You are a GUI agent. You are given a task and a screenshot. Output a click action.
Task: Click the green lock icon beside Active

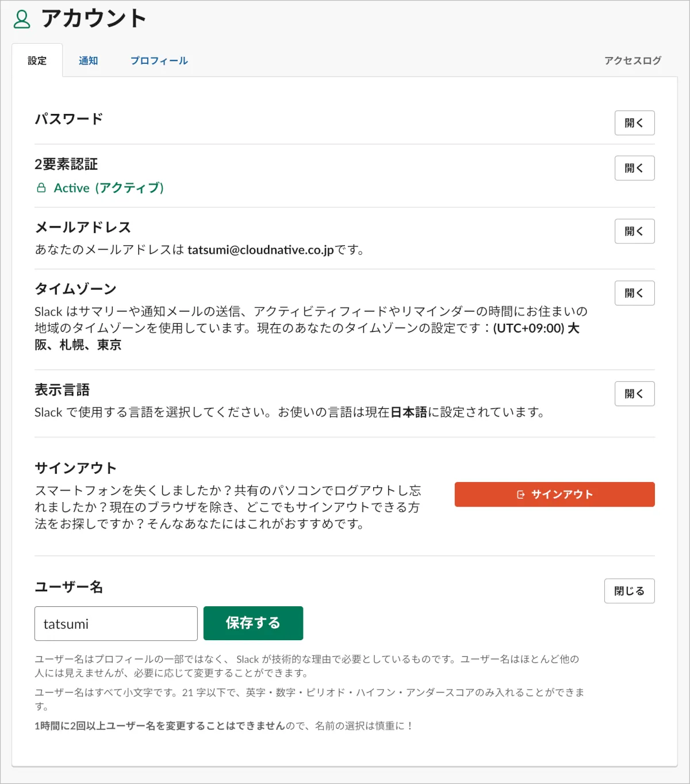[41, 188]
